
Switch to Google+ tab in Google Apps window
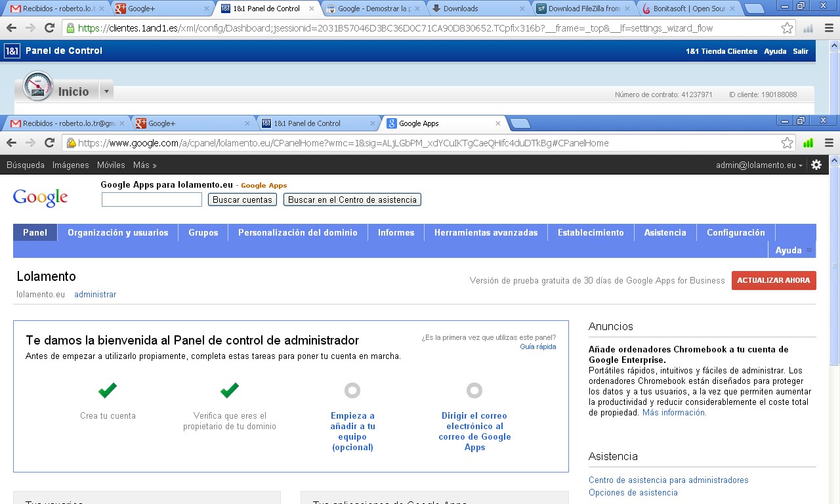(x=194, y=123)
